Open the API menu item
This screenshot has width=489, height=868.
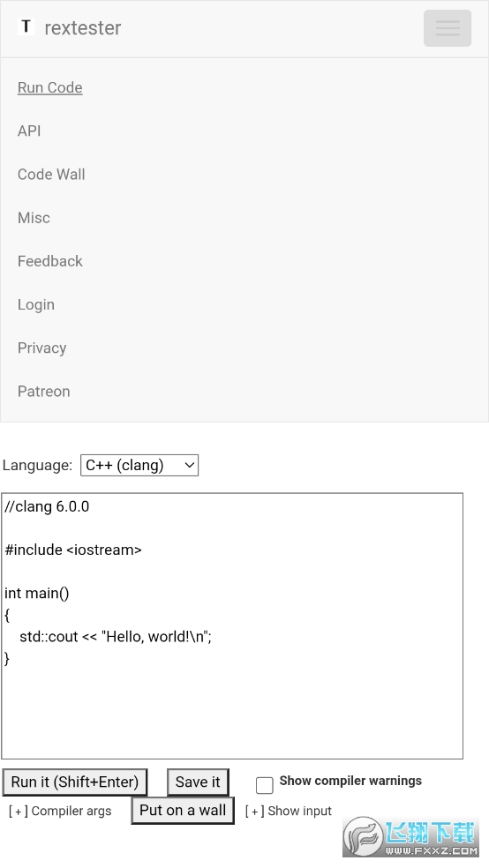click(29, 131)
